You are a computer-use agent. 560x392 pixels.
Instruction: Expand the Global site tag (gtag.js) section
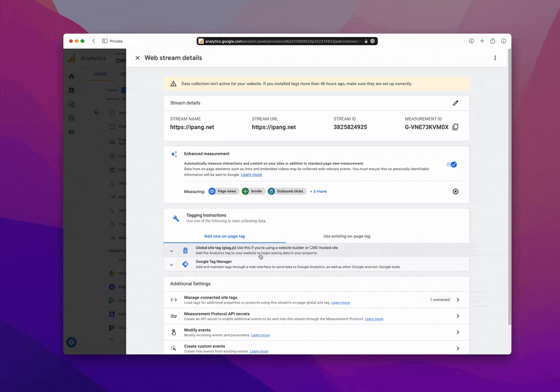172,251
